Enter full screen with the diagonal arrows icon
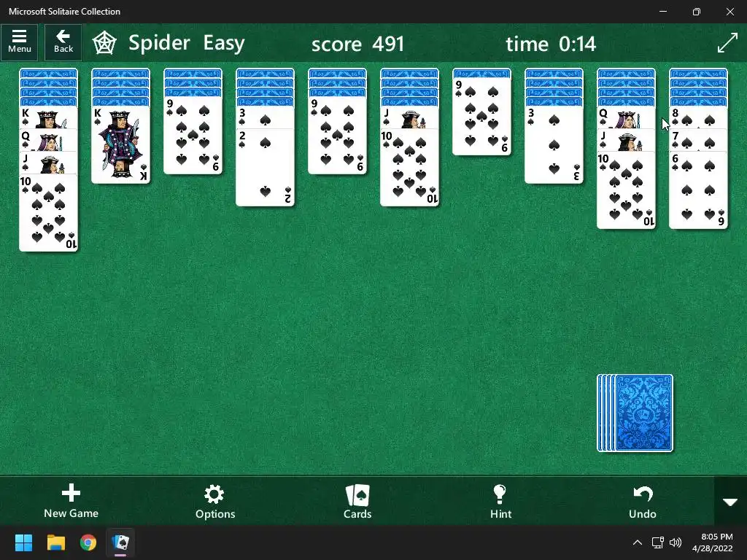Image resolution: width=747 pixels, height=560 pixels. [x=727, y=43]
